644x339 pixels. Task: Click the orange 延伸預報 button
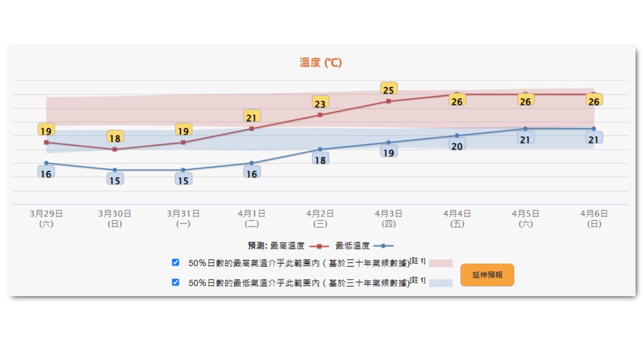[487, 275]
